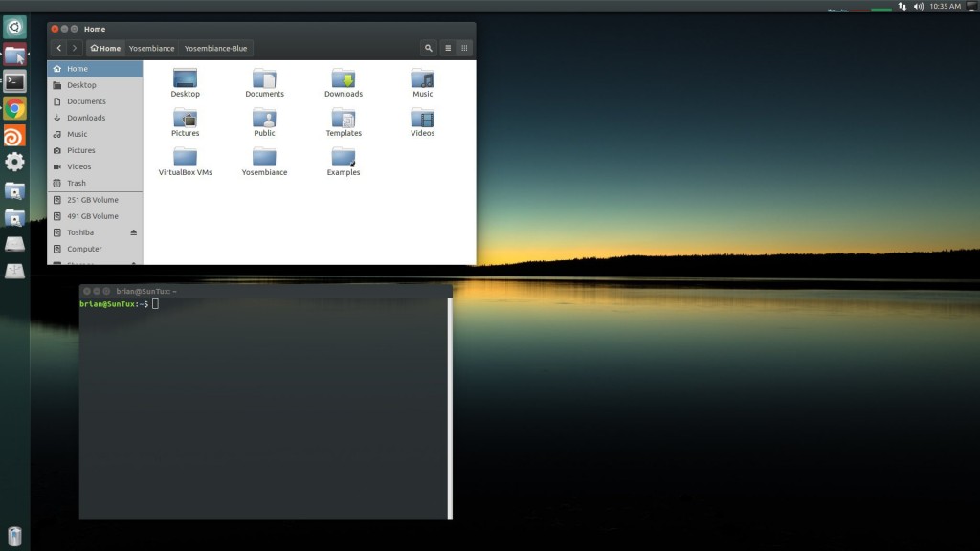Image resolution: width=980 pixels, height=551 pixels.
Task: Open the session menu monitor icon
Action: coord(972,7)
